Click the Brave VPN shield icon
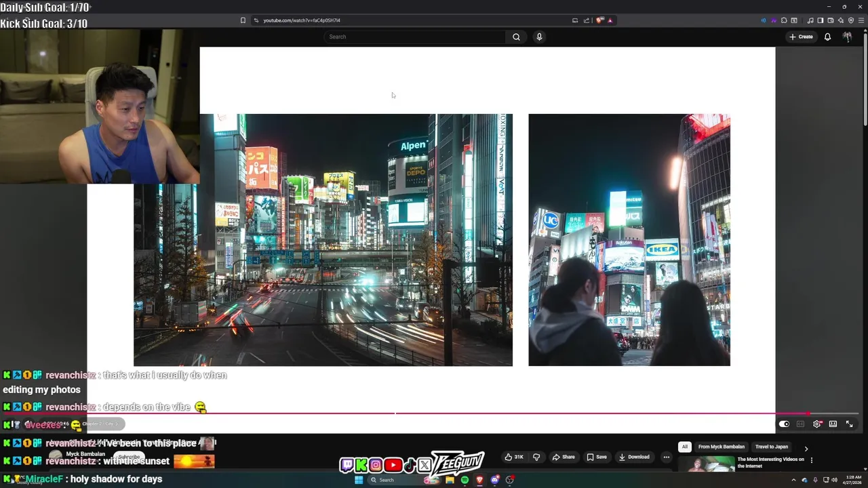 (851, 20)
